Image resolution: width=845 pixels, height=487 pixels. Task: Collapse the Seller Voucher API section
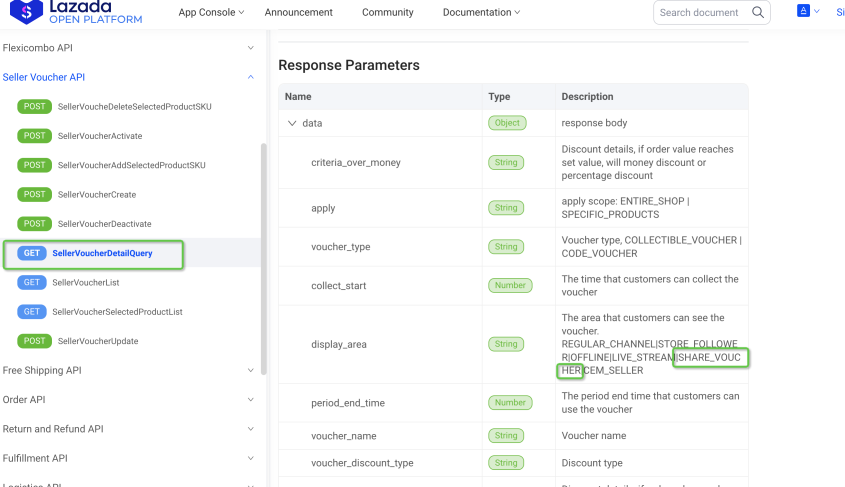(250, 77)
